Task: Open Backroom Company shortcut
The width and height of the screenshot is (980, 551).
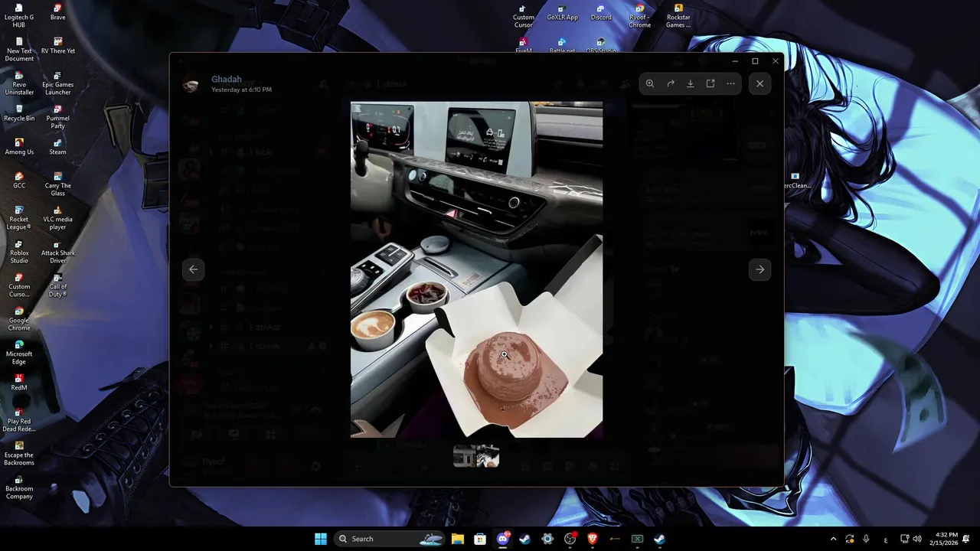Action: tap(19, 487)
